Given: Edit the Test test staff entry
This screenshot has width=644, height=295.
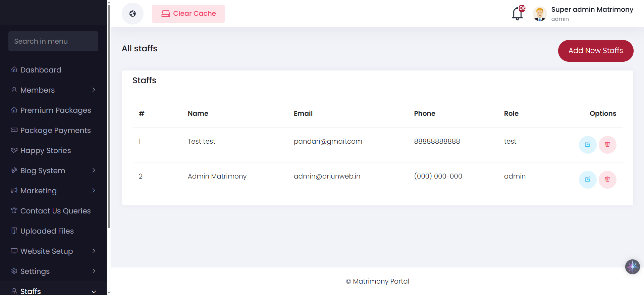Looking at the screenshot, I should tap(588, 145).
